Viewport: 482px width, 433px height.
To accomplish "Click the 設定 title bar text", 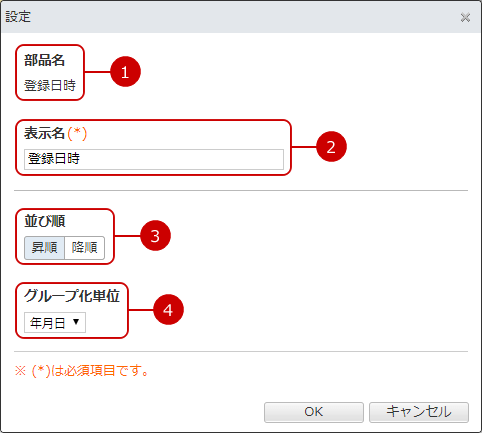I will point(18,17).
